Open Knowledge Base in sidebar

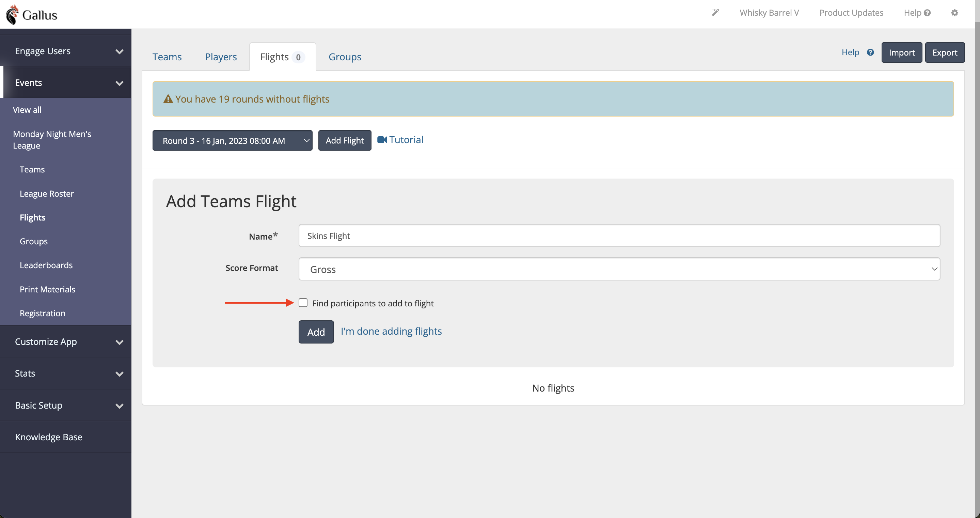click(x=49, y=437)
